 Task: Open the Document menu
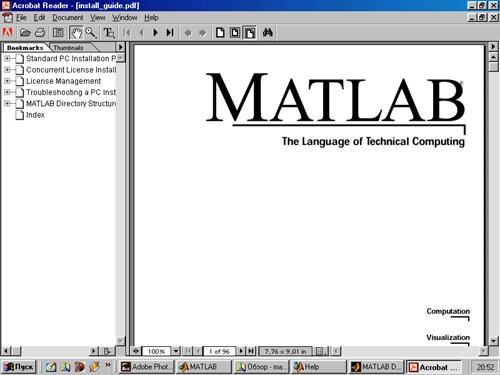[68, 18]
